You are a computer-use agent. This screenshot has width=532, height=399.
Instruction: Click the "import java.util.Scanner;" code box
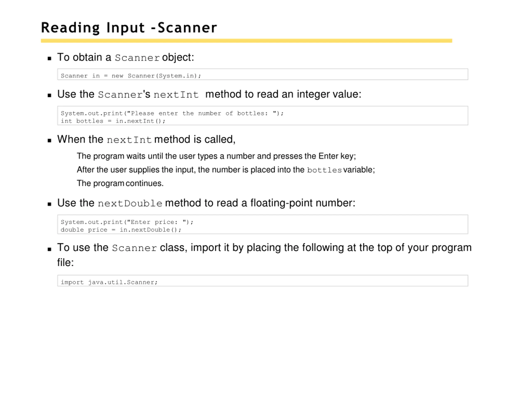(262, 281)
